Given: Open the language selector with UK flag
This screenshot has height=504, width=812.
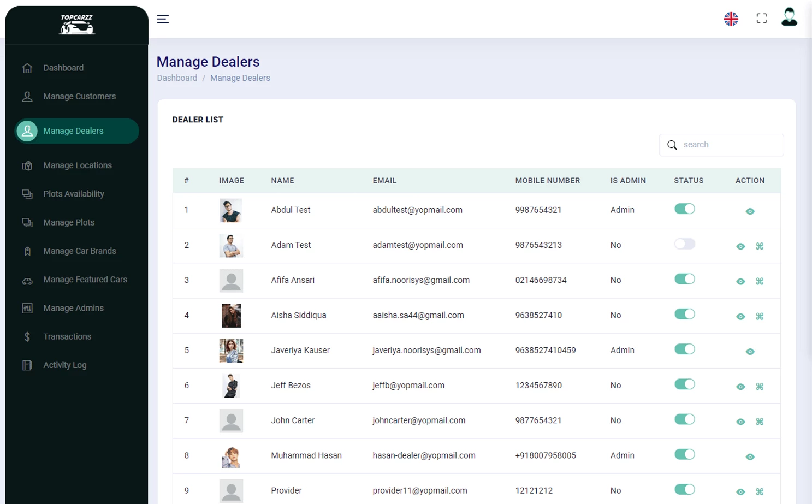Looking at the screenshot, I should coord(731,18).
